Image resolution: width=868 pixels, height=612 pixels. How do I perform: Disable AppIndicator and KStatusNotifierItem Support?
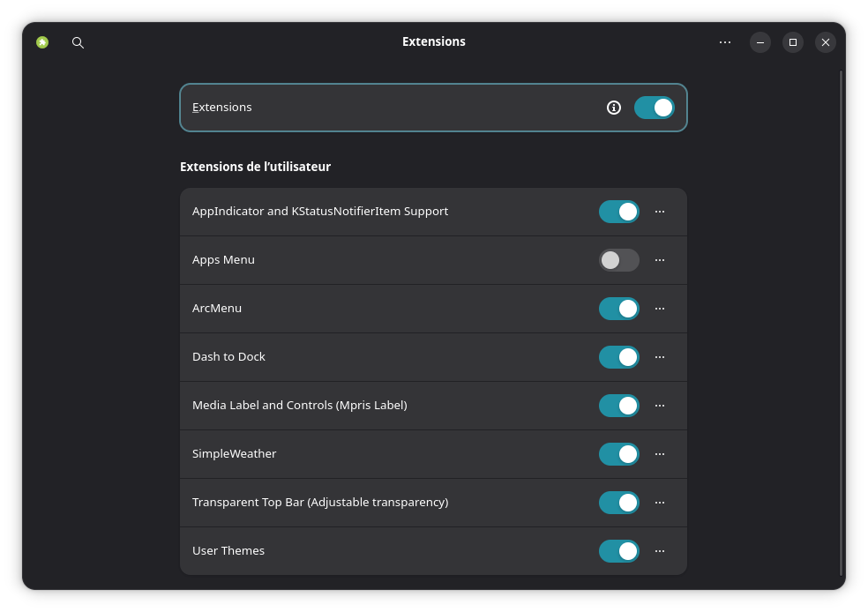618,211
